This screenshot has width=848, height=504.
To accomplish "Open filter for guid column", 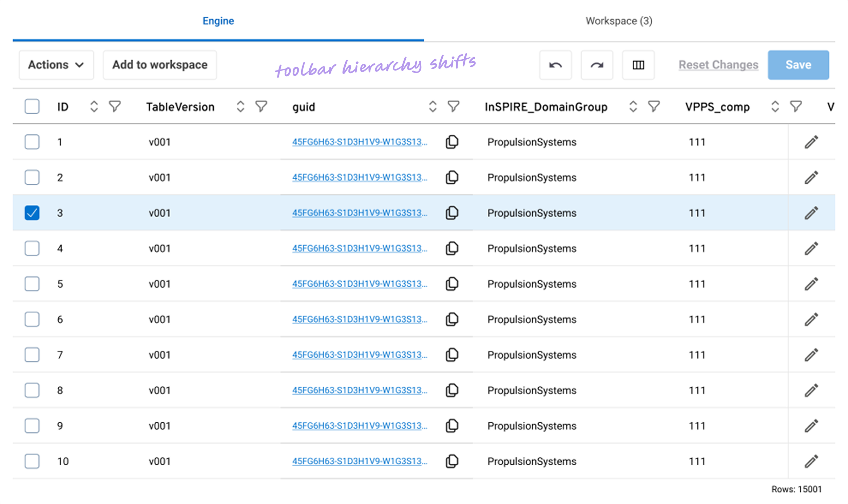I will (x=454, y=107).
